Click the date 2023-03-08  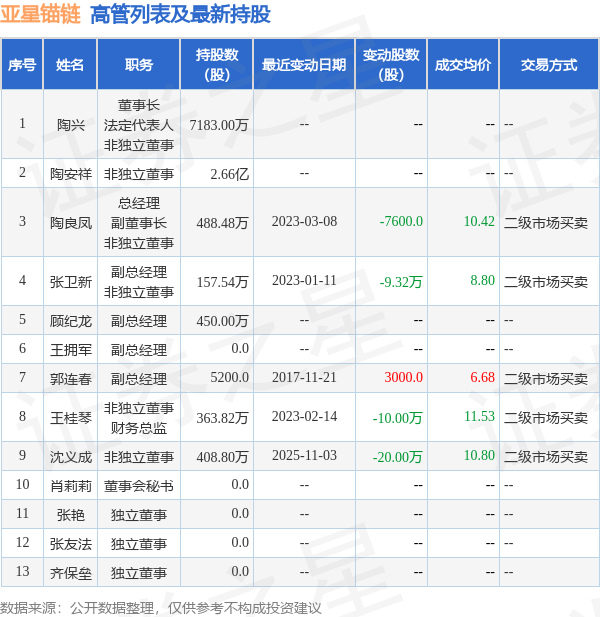click(x=304, y=221)
